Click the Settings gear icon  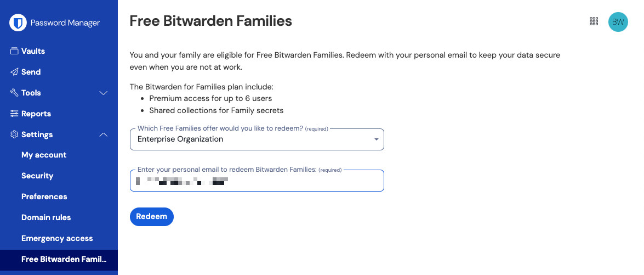coord(14,134)
